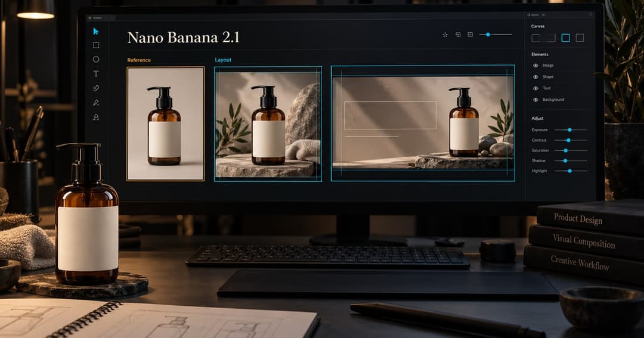Choose the pencil draw tool
Viewport: 644px width, 338px height.
pyautogui.click(x=96, y=103)
